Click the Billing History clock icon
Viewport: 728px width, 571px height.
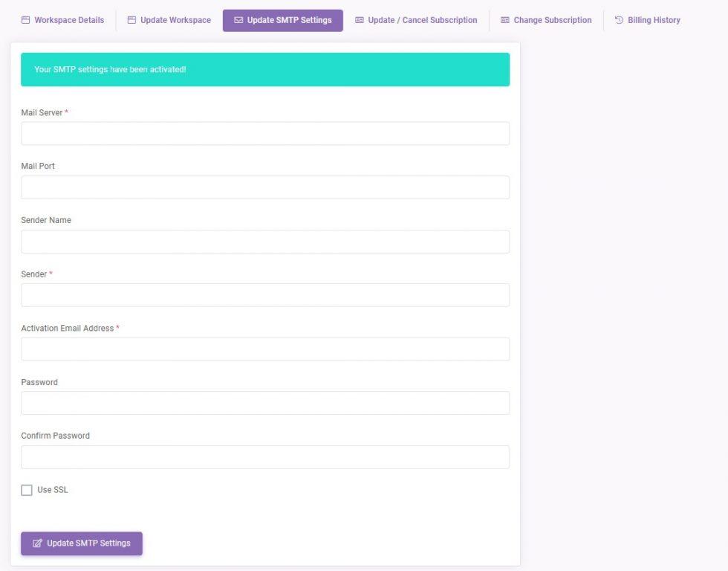pos(619,20)
